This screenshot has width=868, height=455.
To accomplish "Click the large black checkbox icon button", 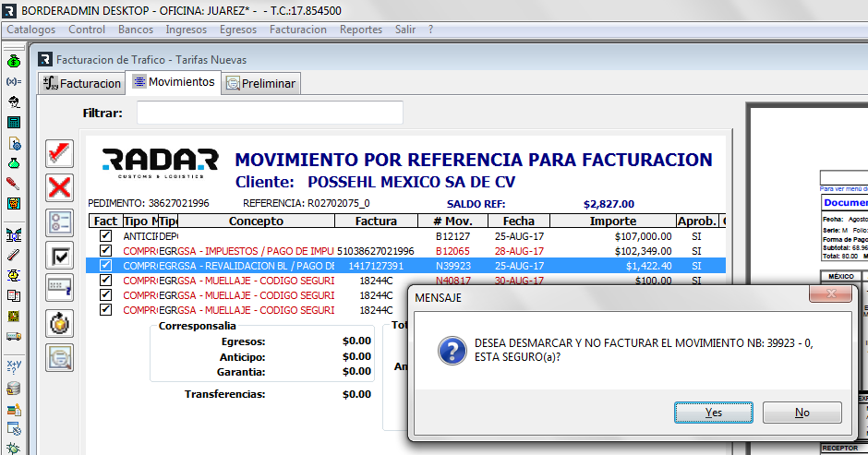I will pyautogui.click(x=59, y=256).
